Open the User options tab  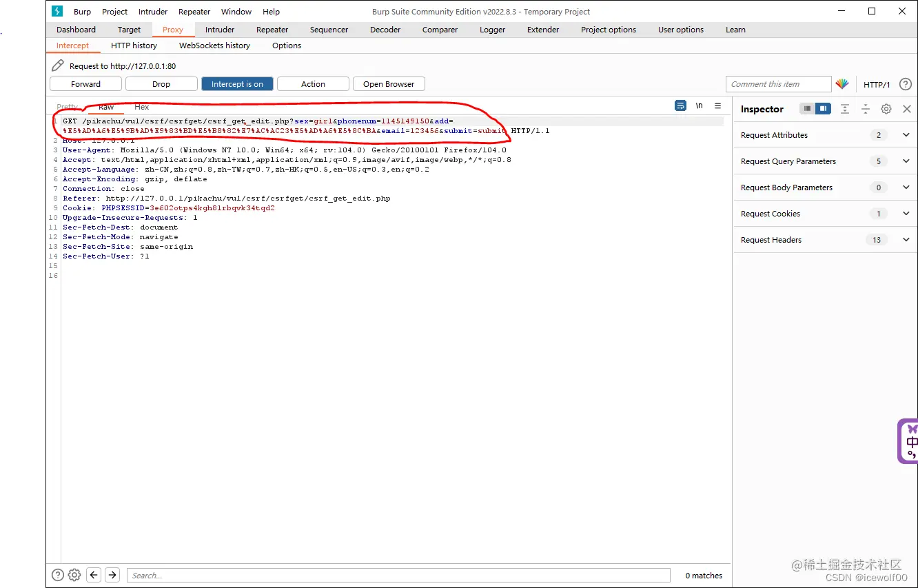(x=681, y=30)
